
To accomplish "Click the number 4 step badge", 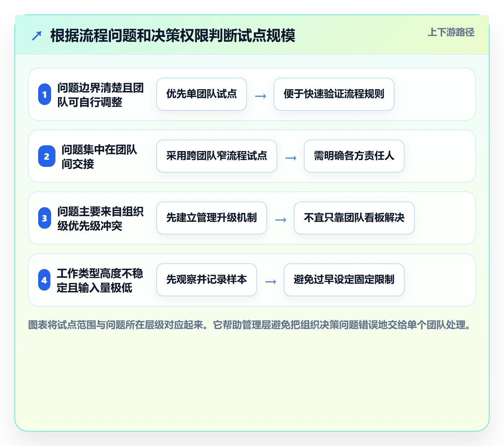I will [44, 280].
